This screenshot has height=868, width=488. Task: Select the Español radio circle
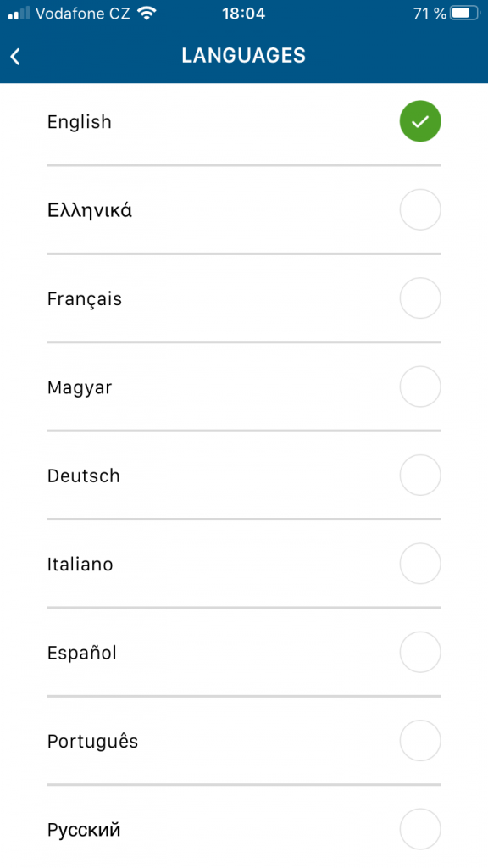tap(420, 653)
